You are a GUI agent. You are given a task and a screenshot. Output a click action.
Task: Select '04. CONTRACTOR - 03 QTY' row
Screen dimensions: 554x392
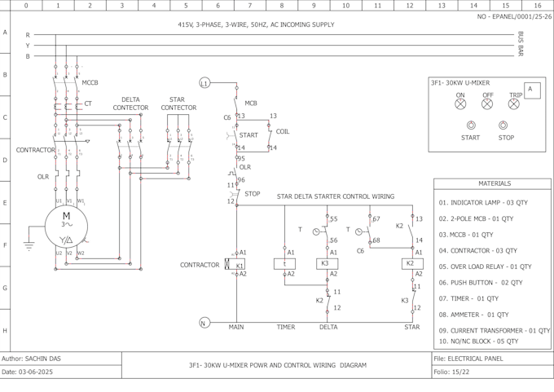(x=477, y=251)
